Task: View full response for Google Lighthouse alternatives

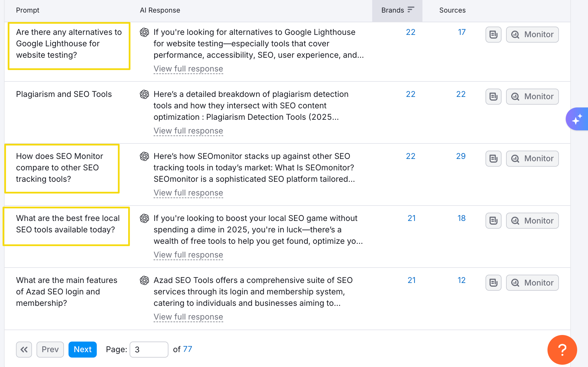Action: 188,69
